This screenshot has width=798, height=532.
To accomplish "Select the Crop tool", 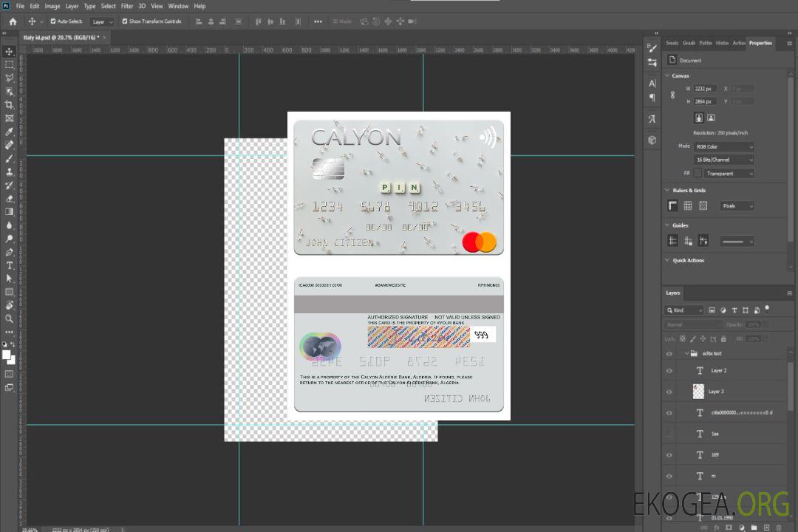I will (10, 105).
